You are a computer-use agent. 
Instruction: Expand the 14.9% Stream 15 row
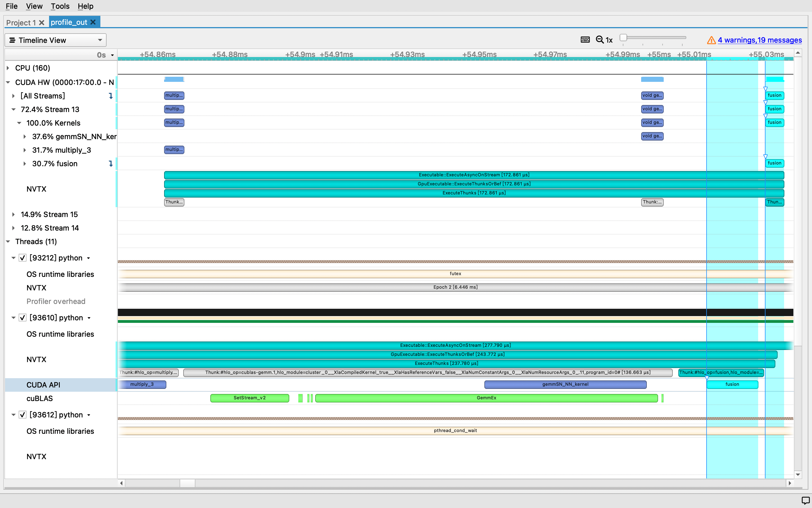tap(14, 214)
